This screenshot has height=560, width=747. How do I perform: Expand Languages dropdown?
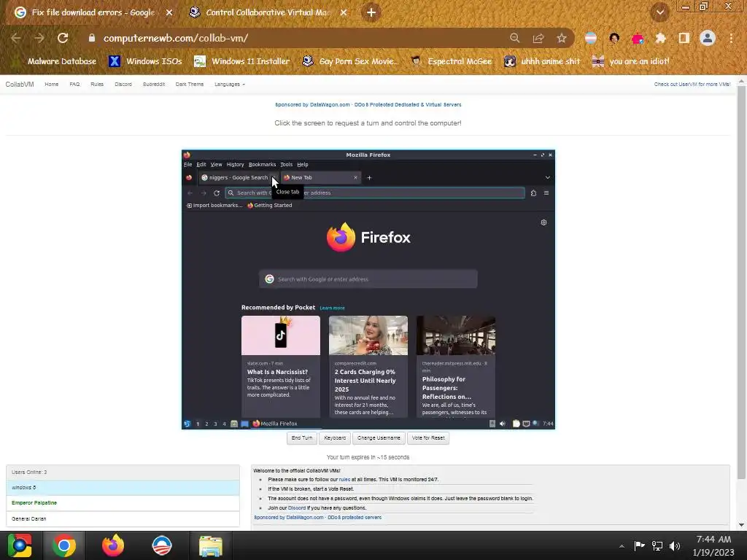pos(230,85)
